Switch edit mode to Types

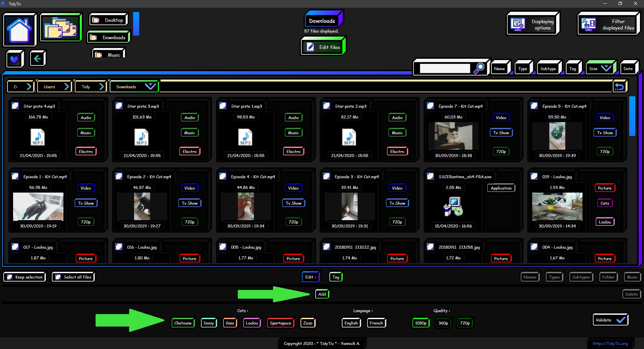pos(554,277)
